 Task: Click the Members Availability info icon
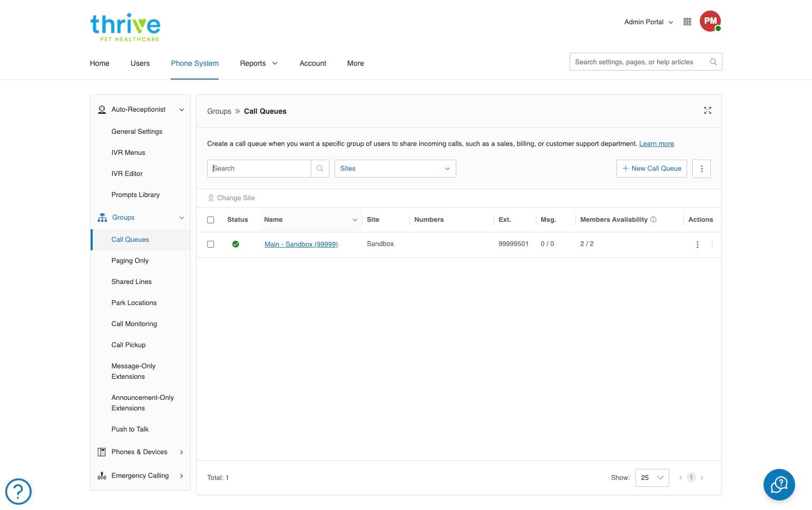point(653,220)
